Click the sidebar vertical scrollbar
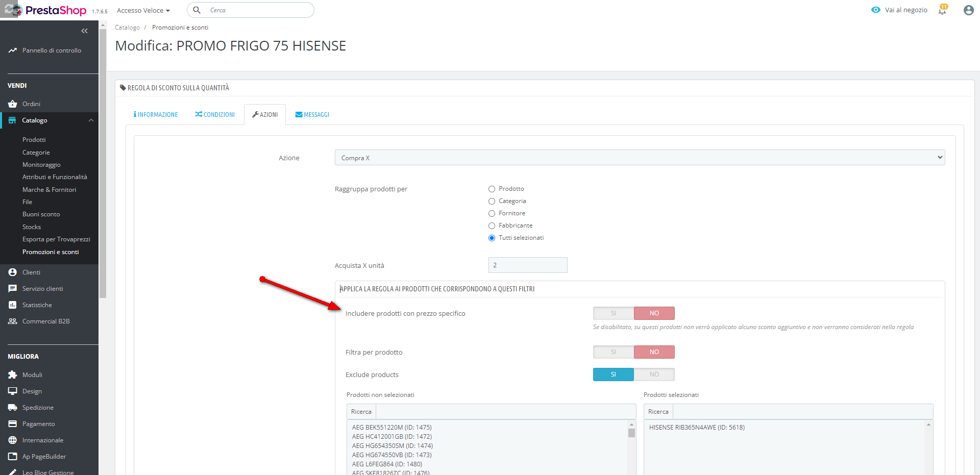The image size is (980, 475). (103, 163)
